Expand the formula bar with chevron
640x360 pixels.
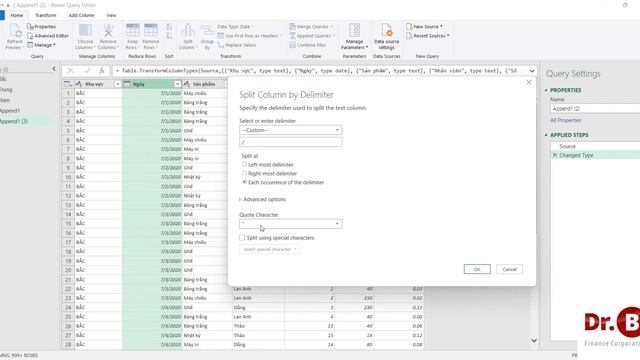tap(532, 71)
